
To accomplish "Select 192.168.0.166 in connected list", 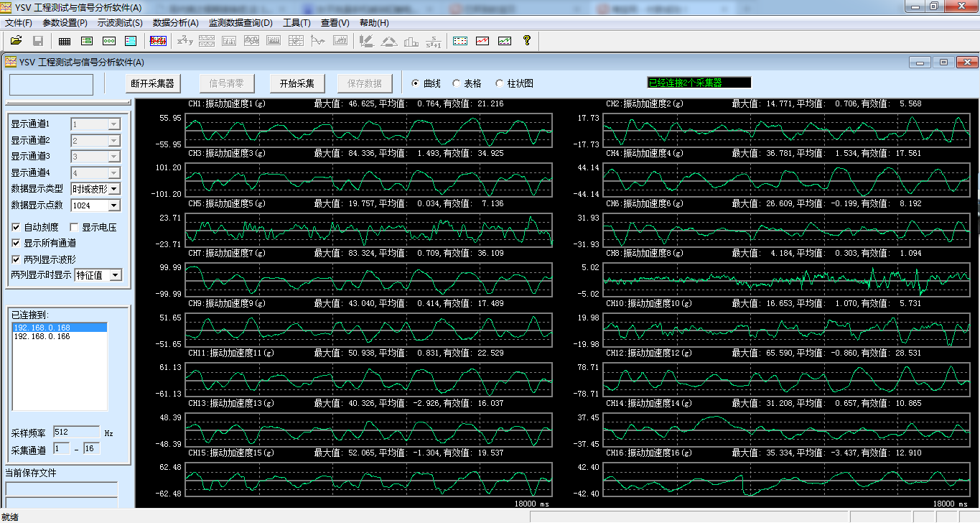I will pyautogui.click(x=42, y=336).
